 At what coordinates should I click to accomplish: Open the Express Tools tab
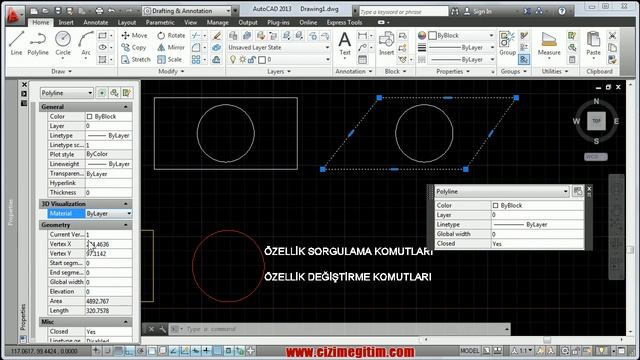[344, 22]
